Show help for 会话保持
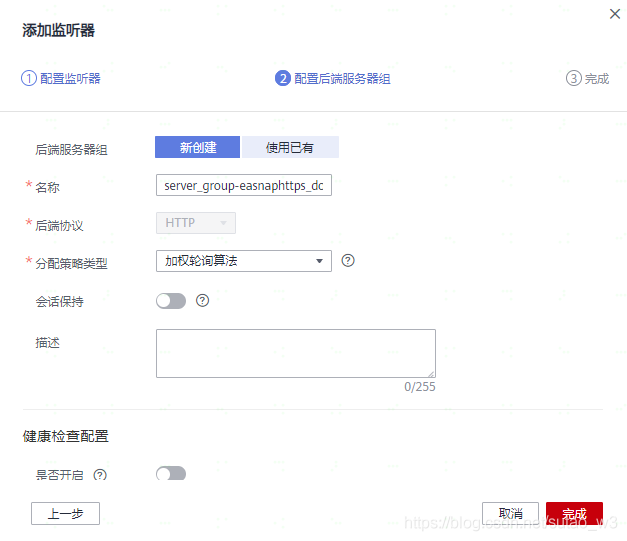Screen dimensions: 627x541 point(202,300)
